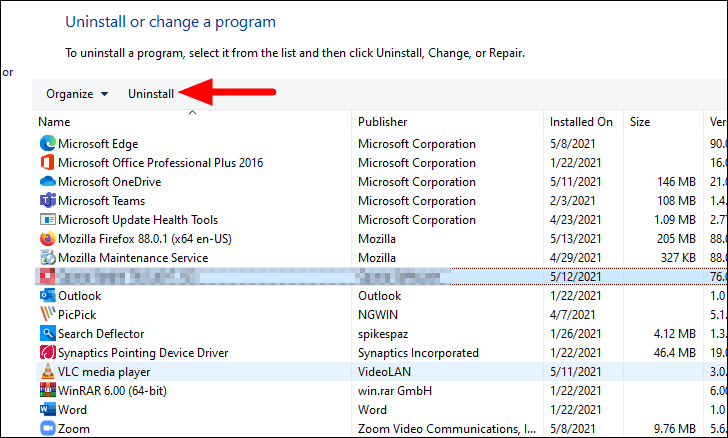Click the 4.12 MB size cell
This screenshot has height=438, width=728.
[x=675, y=333]
